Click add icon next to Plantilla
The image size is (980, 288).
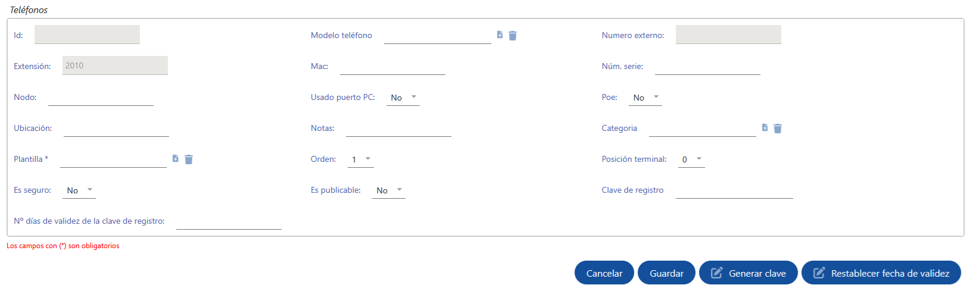(x=176, y=159)
